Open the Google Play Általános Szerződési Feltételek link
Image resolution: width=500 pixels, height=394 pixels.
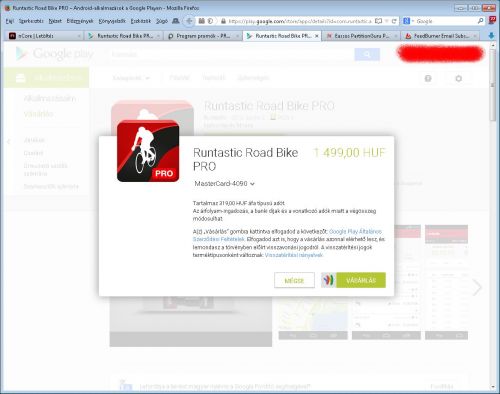(287, 235)
